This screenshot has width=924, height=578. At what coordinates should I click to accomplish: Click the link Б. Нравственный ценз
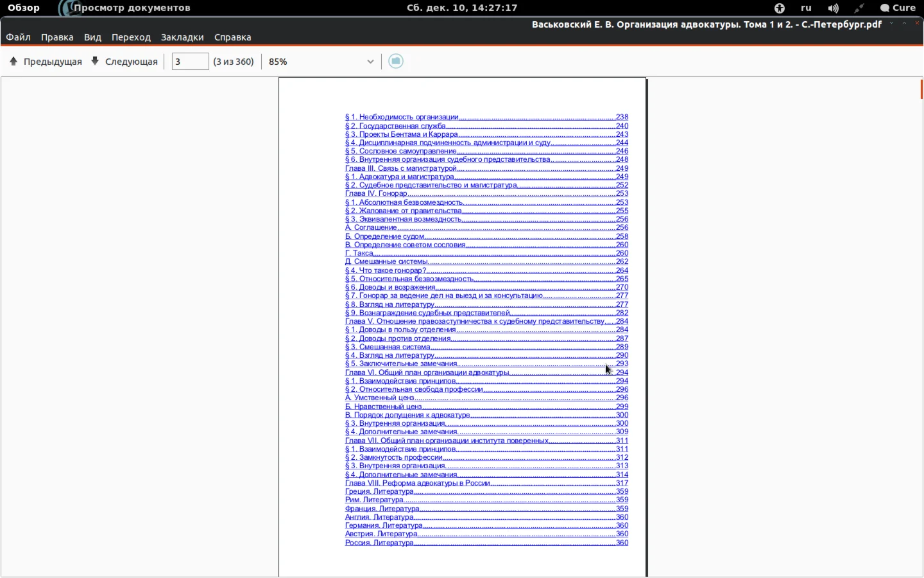pyautogui.click(x=384, y=407)
